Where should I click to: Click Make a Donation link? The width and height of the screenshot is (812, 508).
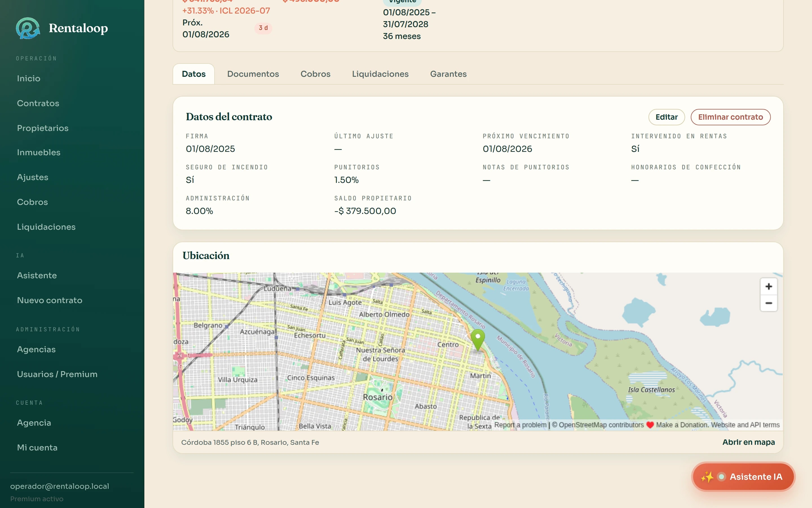(x=682, y=425)
